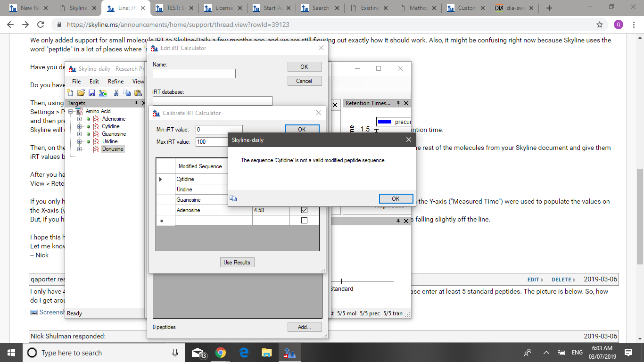
Task: Click the New document toolbar icon
Action: pyautogui.click(x=70, y=93)
